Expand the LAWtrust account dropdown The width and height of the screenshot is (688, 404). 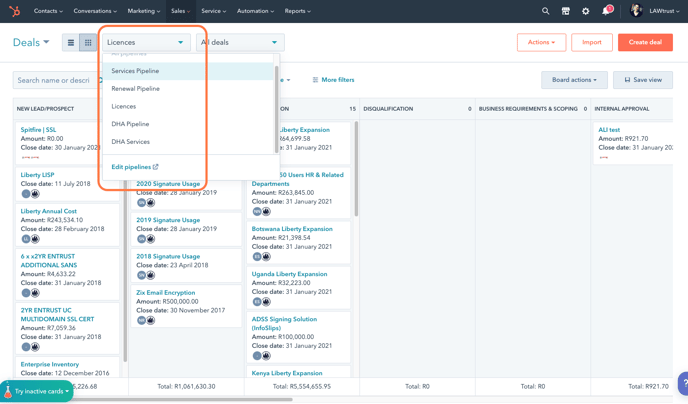(x=664, y=11)
